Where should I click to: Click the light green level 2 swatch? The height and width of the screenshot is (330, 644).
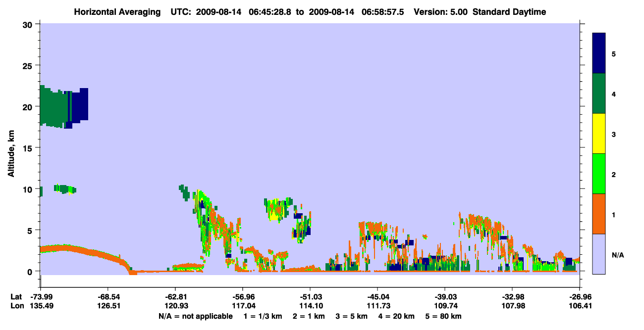point(599,174)
